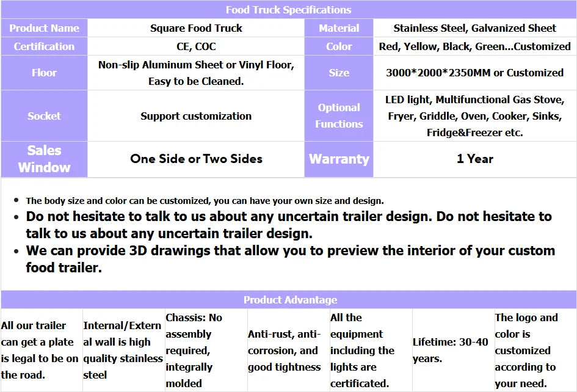Select the Lifetime: 30-40 years cell
The image size is (577, 392).
pos(452,350)
